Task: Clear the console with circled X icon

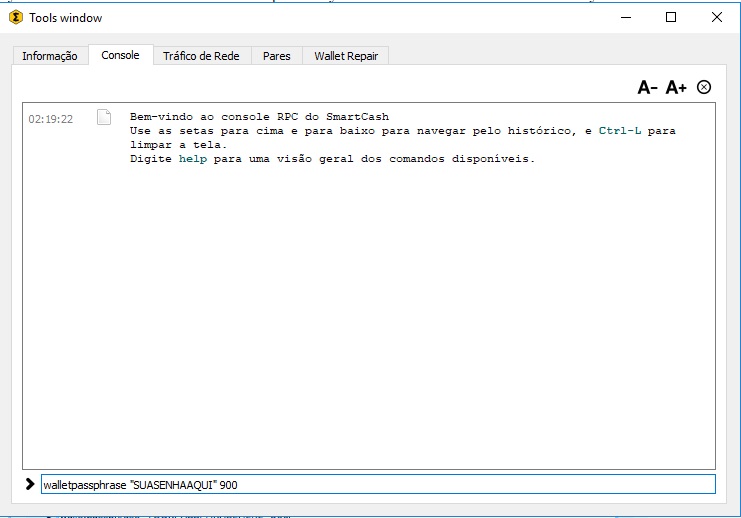Action: tap(704, 87)
